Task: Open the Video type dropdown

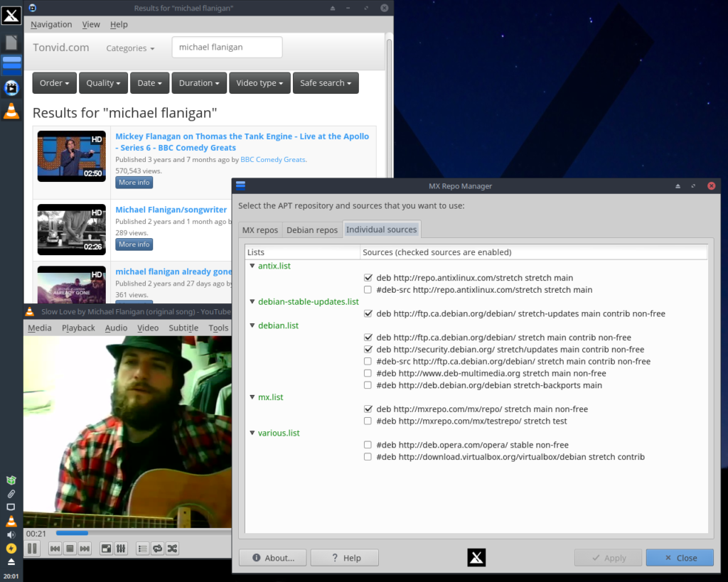Action: (259, 83)
